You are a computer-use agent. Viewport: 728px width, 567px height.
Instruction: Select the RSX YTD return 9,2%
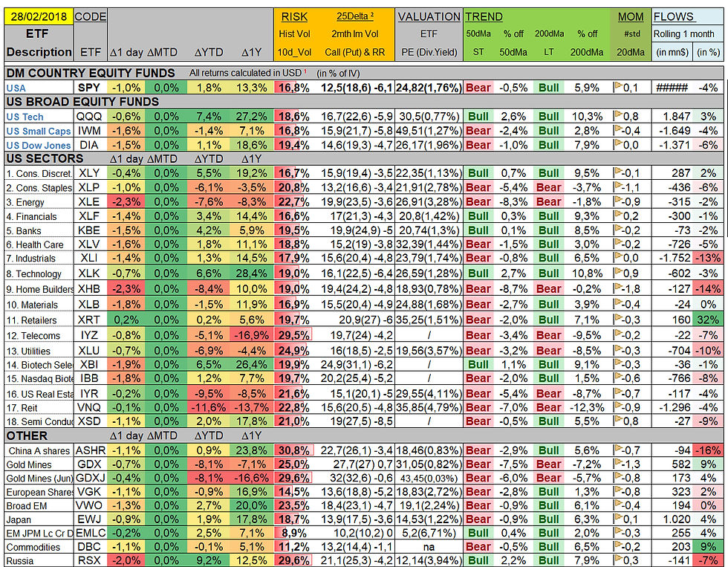[x=209, y=560]
